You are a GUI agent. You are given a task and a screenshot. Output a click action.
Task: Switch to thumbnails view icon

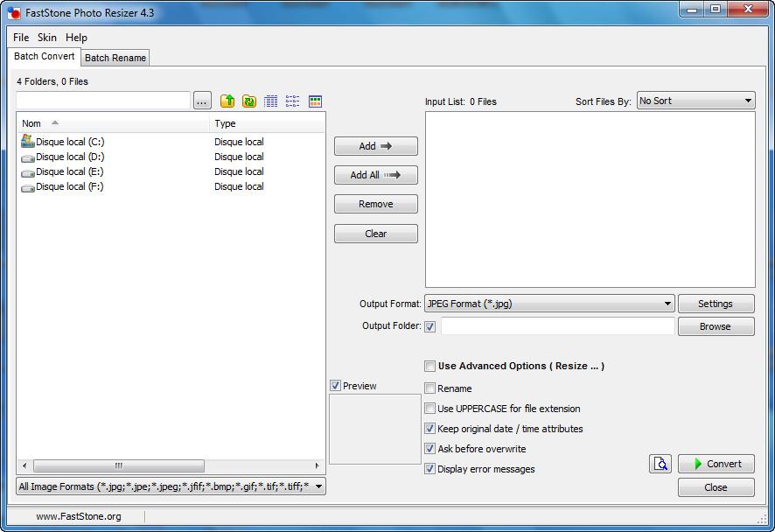315,101
